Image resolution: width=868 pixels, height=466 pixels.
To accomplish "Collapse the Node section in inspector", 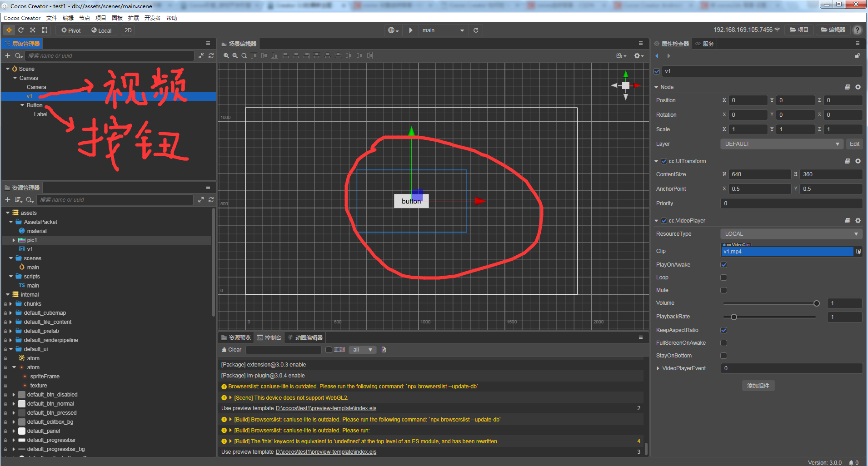I will point(656,87).
